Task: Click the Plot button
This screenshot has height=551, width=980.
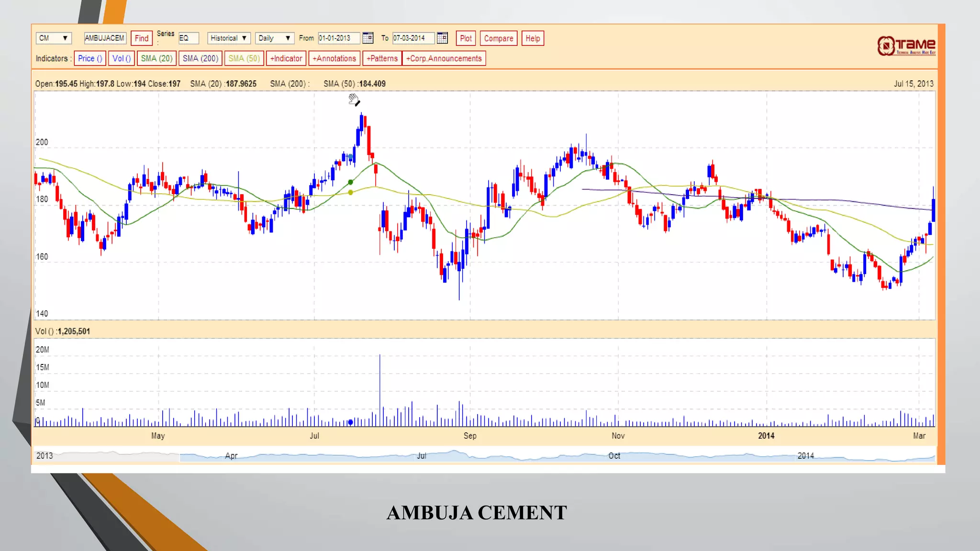Action: click(x=466, y=38)
